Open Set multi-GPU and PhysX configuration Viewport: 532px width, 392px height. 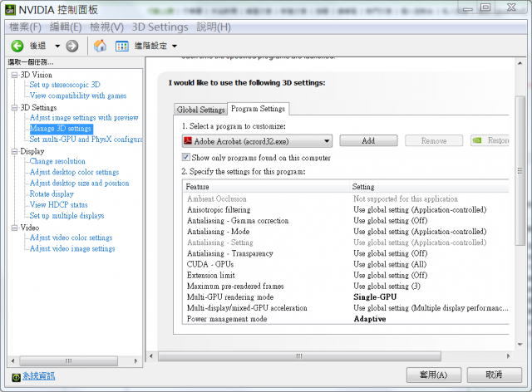[86, 140]
